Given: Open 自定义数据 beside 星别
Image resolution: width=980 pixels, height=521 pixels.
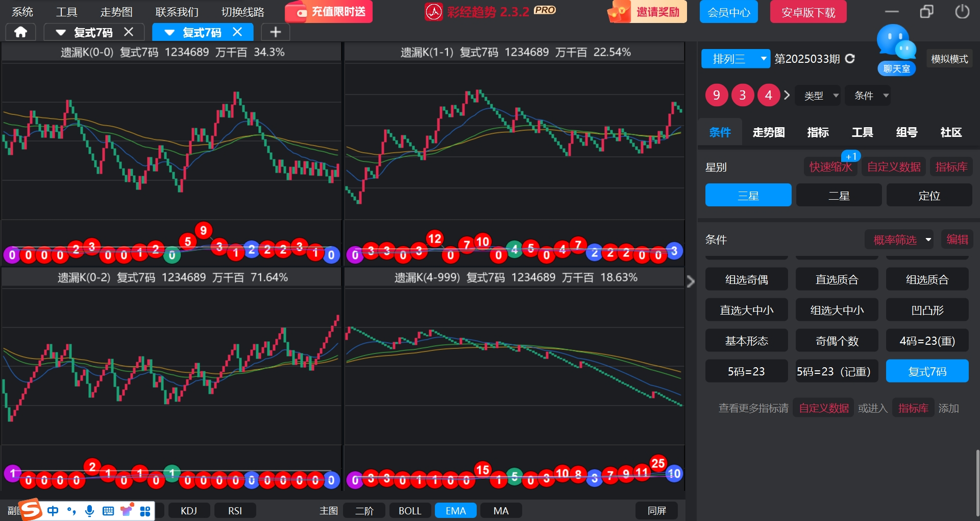Looking at the screenshot, I should (x=894, y=167).
